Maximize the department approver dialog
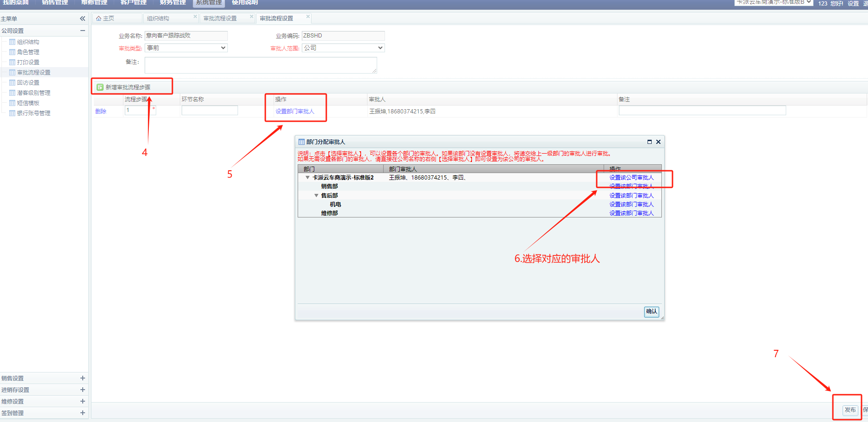868x422 pixels. (649, 142)
